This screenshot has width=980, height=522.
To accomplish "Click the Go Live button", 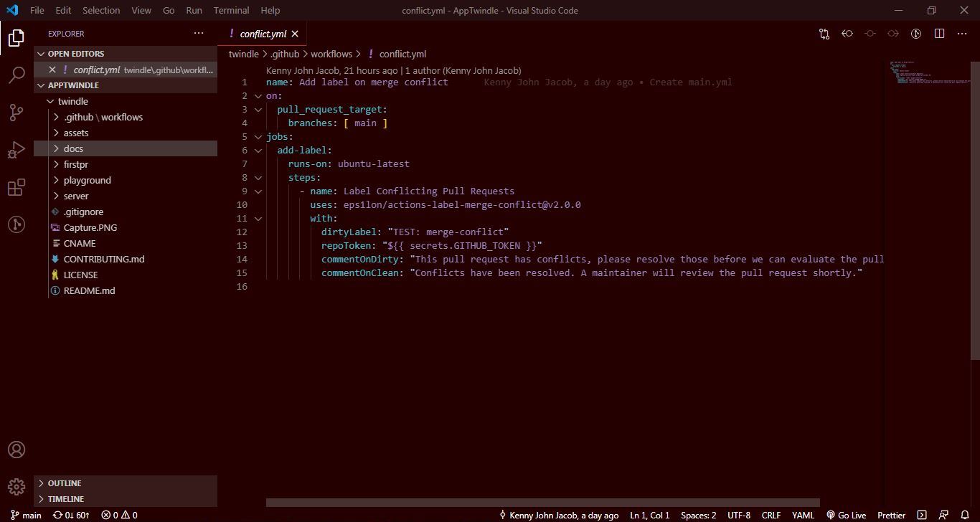I will point(847,515).
